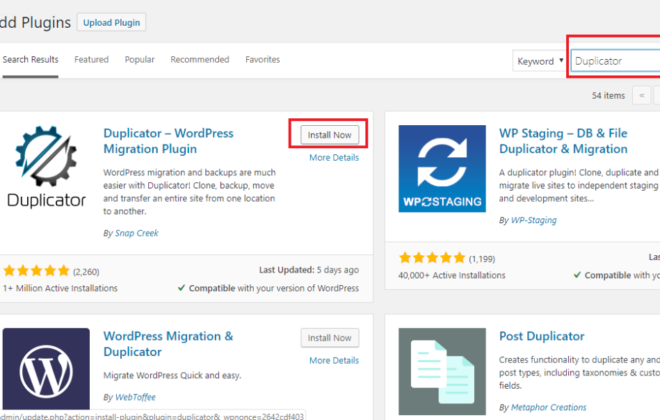Install the Duplicator WordPress Migration Plugin
This screenshot has width=660, height=420.
[x=330, y=135]
